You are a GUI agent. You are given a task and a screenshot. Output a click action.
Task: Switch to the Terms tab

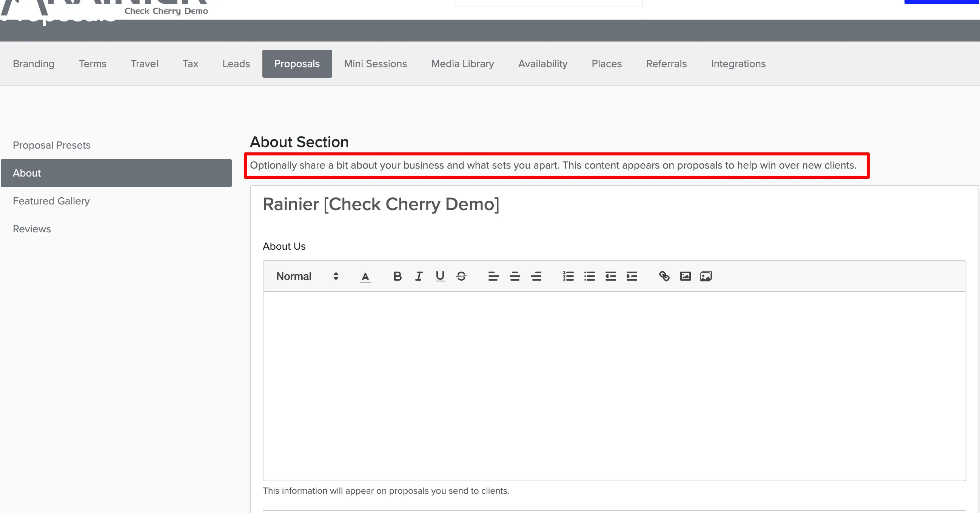pyautogui.click(x=92, y=64)
